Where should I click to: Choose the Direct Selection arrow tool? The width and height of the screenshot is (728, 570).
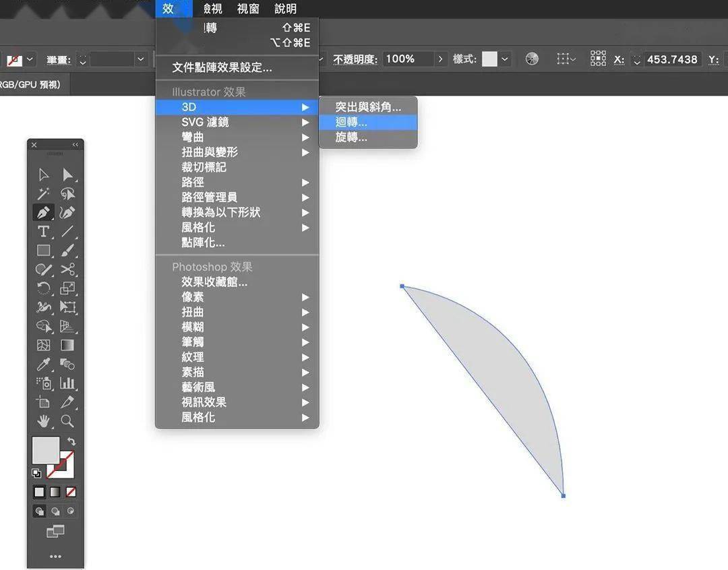67,175
